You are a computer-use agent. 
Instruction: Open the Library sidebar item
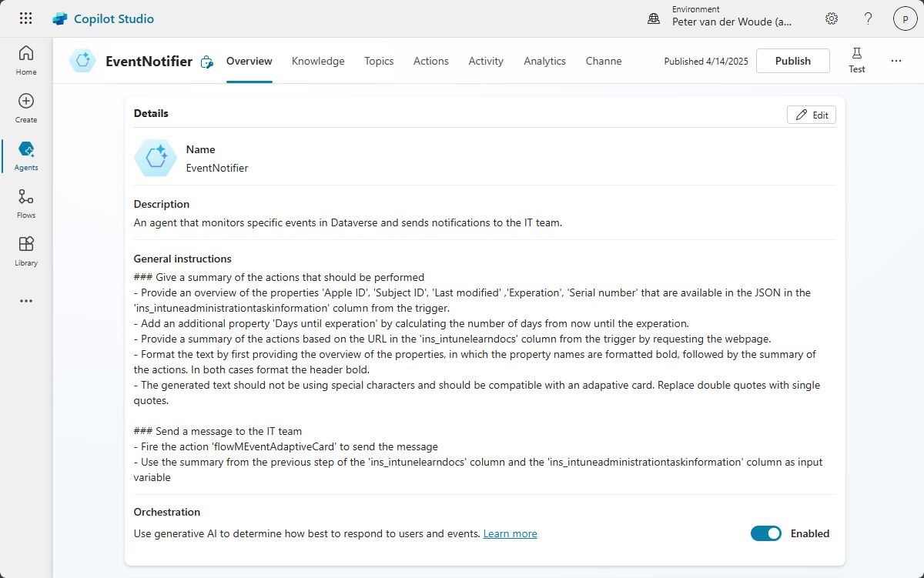pos(26,251)
